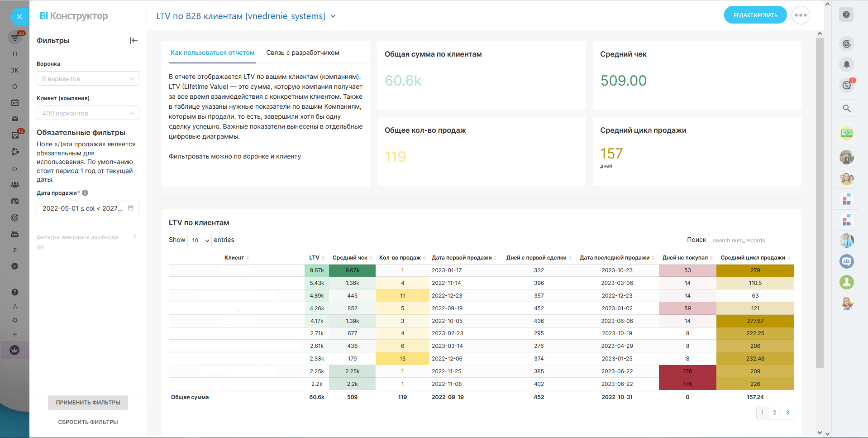Click the notifications bell icon
868x438 pixels.
coord(846,64)
